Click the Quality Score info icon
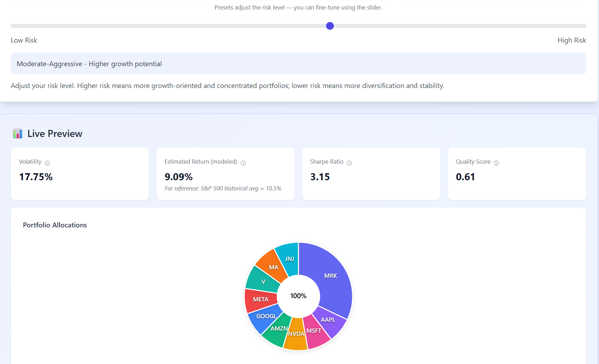The width and height of the screenshot is (599, 364). (x=497, y=163)
